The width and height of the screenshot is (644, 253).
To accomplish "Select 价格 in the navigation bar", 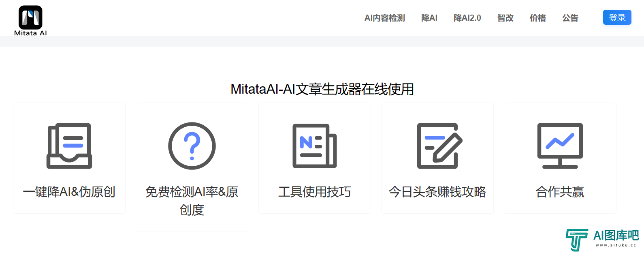I will pyautogui.click(x=538, y=18).
